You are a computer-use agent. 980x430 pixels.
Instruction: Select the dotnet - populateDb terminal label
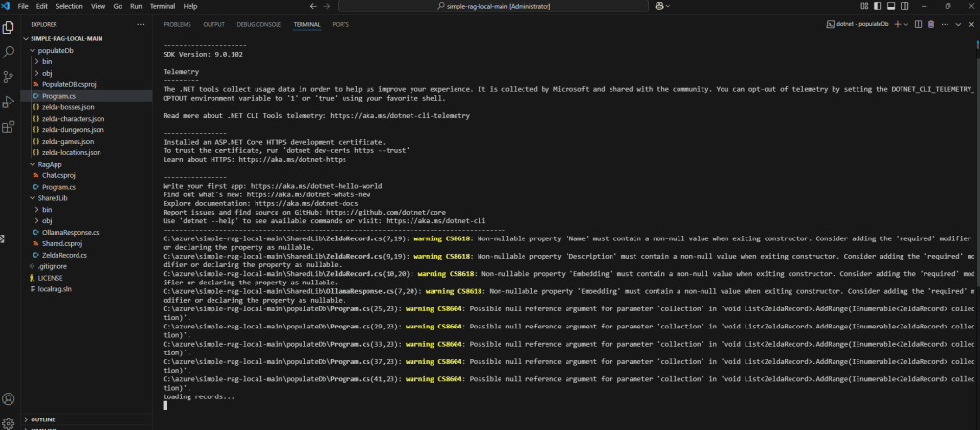857,24
